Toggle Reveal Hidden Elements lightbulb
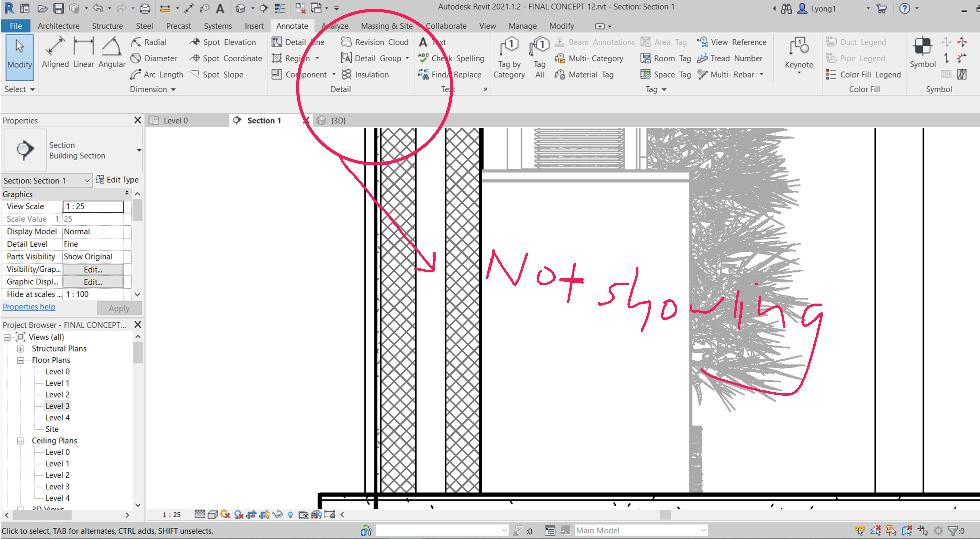Viewport: 980px width, 539px height. [290, 515]
